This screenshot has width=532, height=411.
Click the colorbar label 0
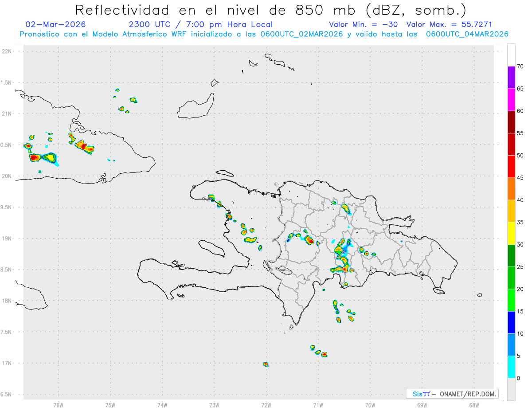[x=518, y=378]
